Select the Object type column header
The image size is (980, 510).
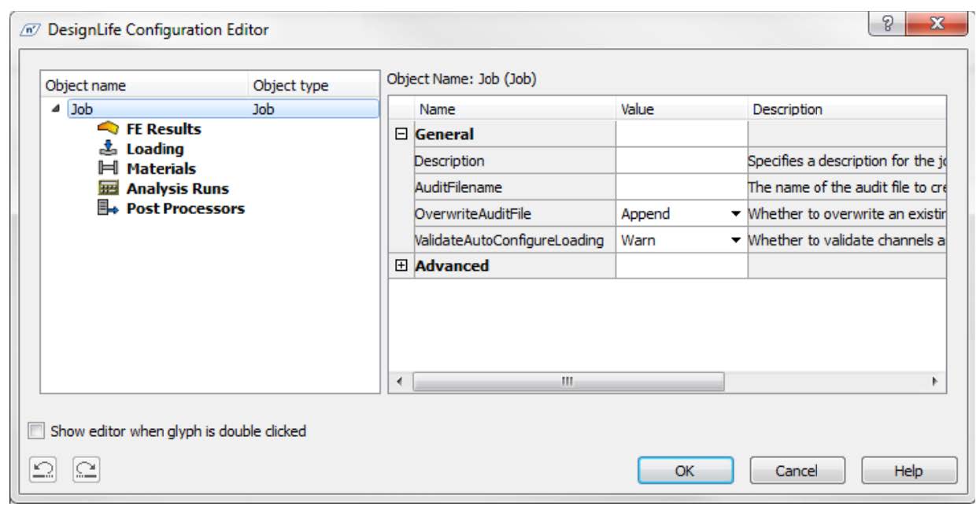pyautogui.click(x=291, y=85)
